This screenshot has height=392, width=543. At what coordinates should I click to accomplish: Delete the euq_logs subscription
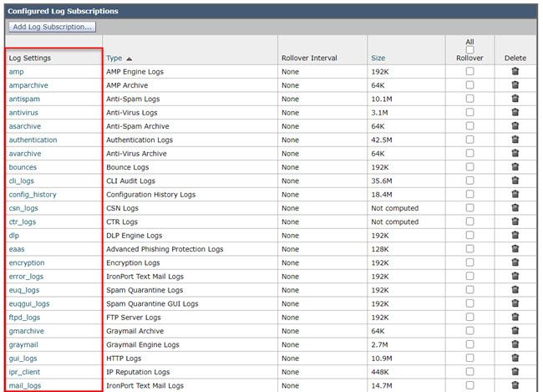[x=515, y=289]
